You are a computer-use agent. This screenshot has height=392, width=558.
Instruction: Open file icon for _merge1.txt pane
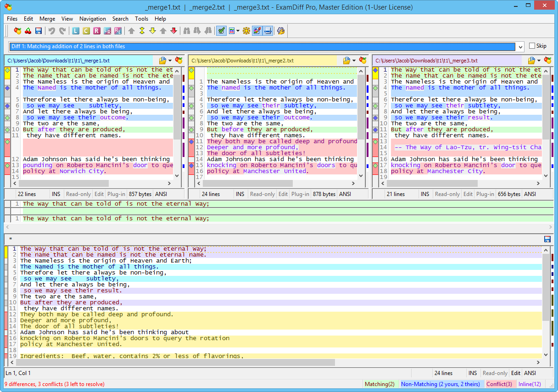tap(162, 61)
